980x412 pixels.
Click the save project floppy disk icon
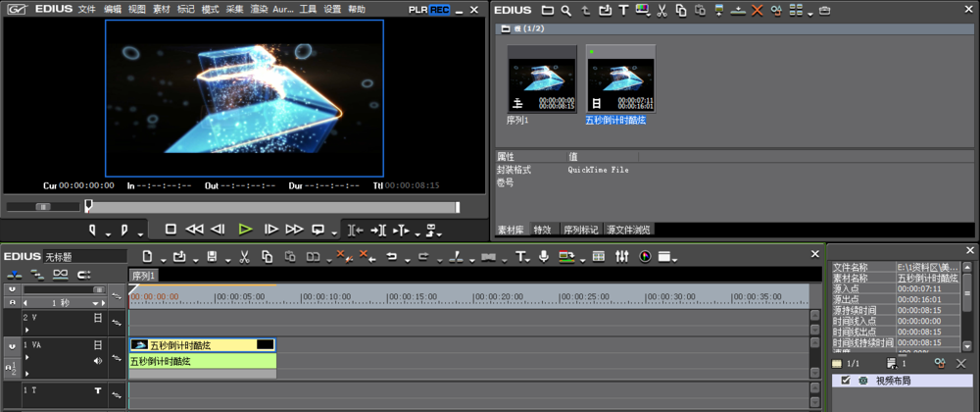[212, 257]
